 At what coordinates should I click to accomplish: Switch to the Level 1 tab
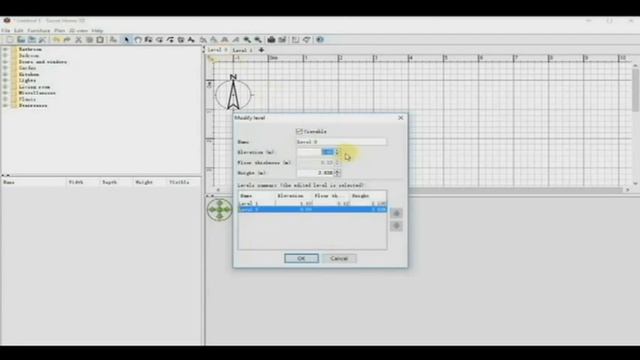242,50
